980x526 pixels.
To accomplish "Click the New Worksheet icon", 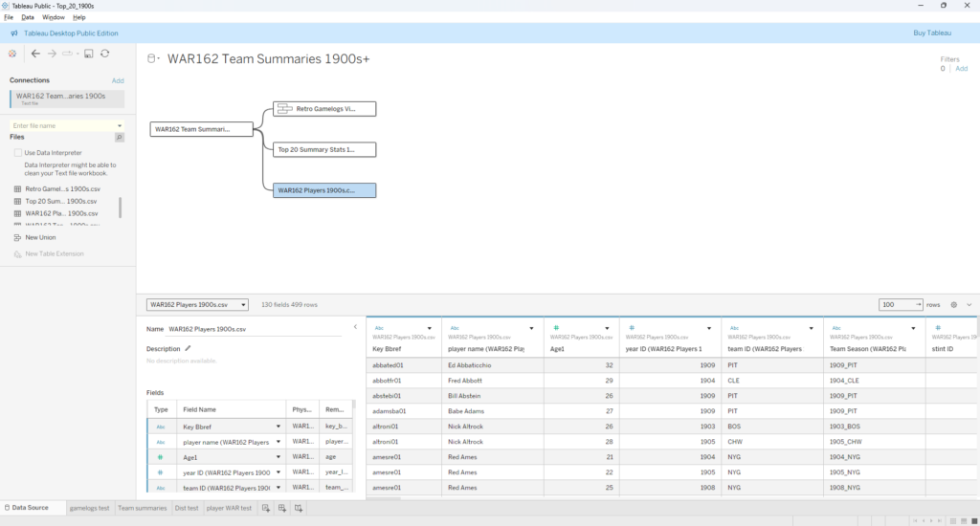I will click(x=265, y=508).
